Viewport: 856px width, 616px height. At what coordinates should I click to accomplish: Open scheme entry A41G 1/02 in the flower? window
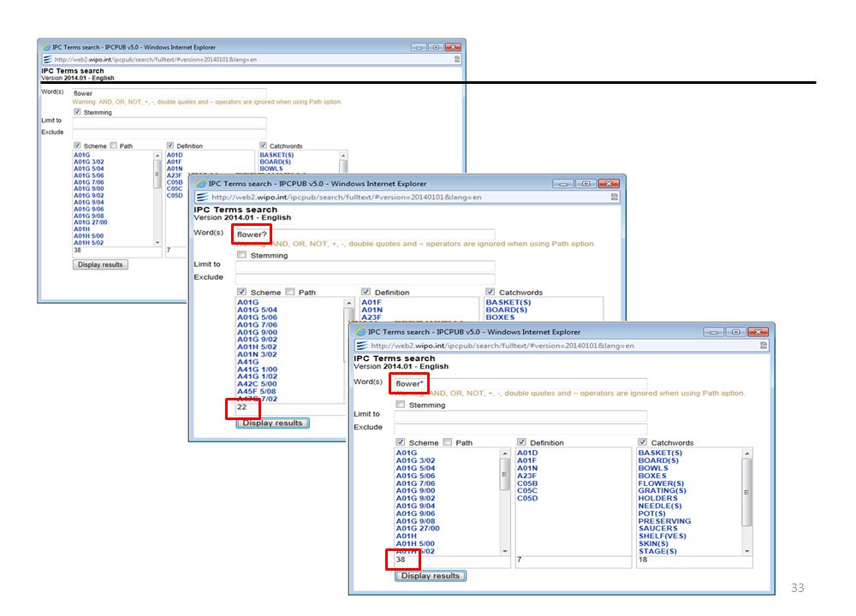[257, 376]
